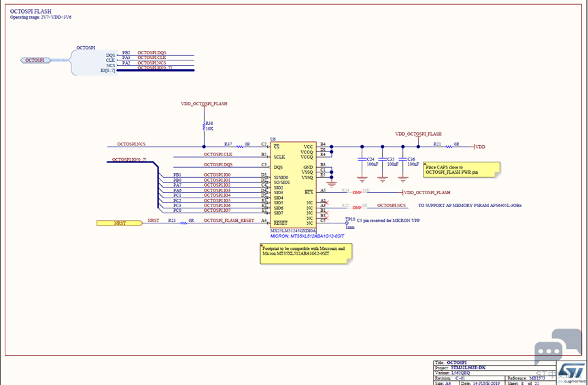The width and height of the screenshot is (588, 385).
Task: Select the IO[0..7] harness entry
Action: coord(108,71)
